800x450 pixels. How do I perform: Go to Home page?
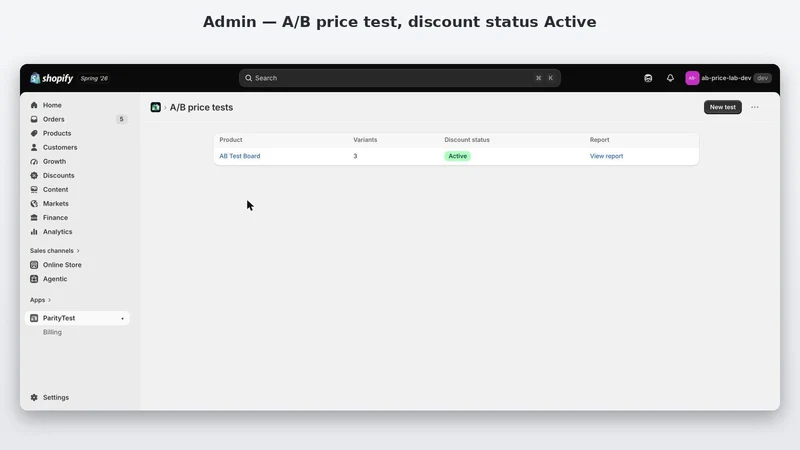pos(52,105)
